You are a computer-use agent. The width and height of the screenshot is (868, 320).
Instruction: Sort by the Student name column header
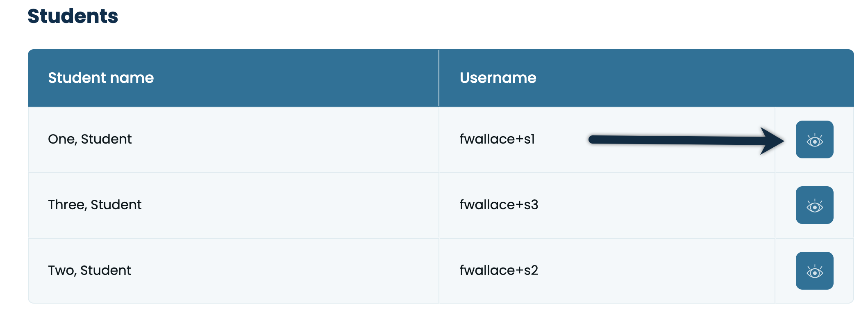101,78
